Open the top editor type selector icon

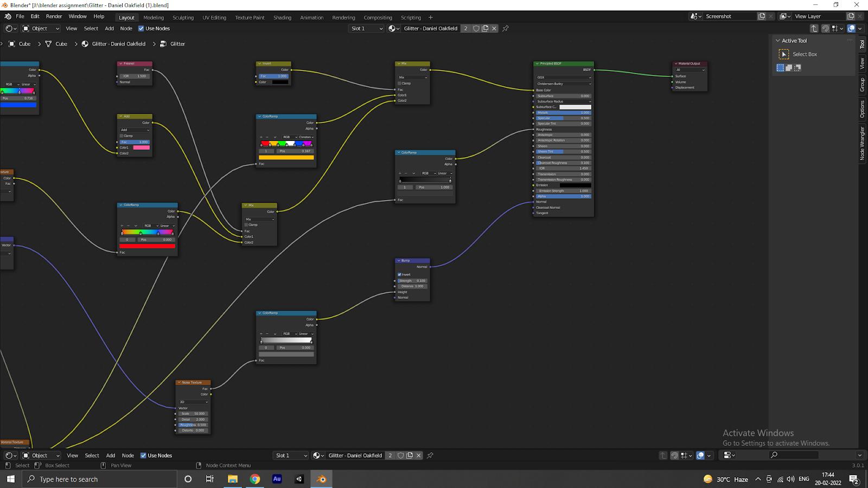(x=11, y=28)
